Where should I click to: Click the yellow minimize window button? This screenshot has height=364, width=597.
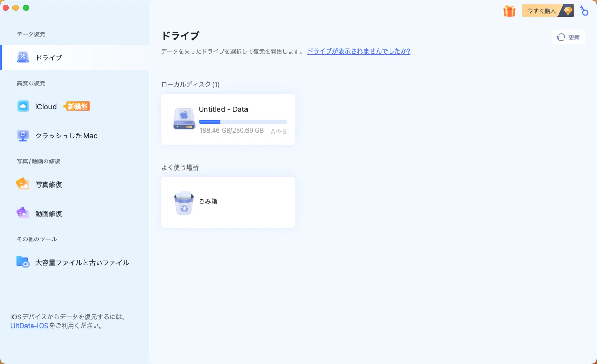pos(16,8)
